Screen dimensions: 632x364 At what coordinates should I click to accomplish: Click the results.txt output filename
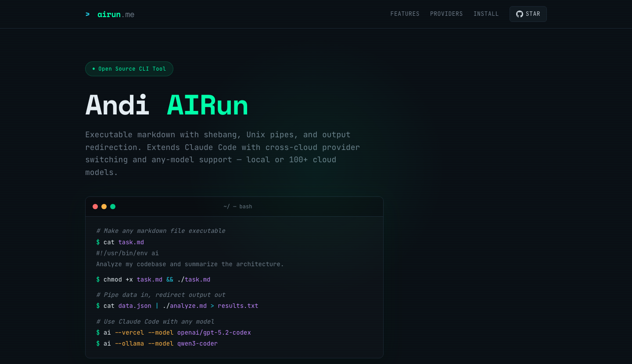click(x=238, y=306)
